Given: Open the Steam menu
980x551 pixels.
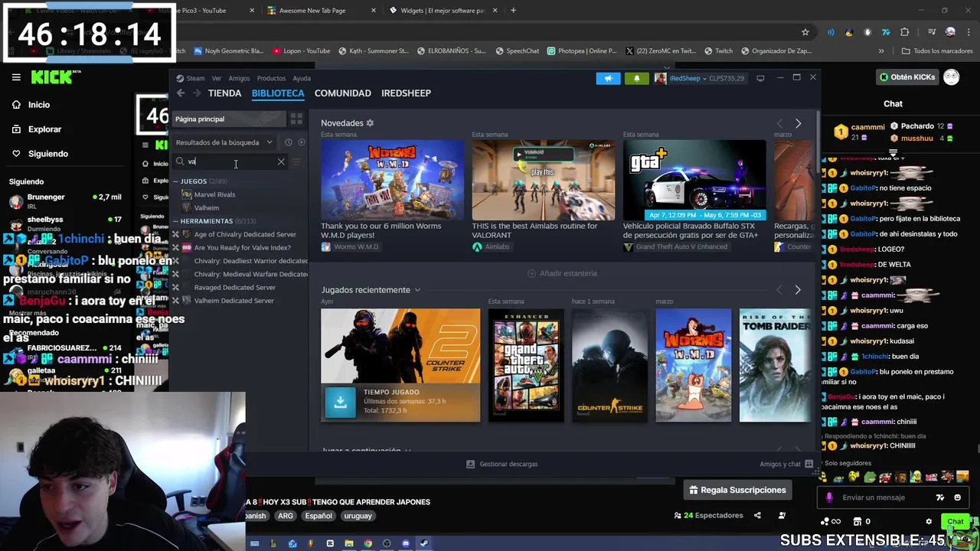Looking at the screenshot, I should pyautogui.click(x=195, y=78).
